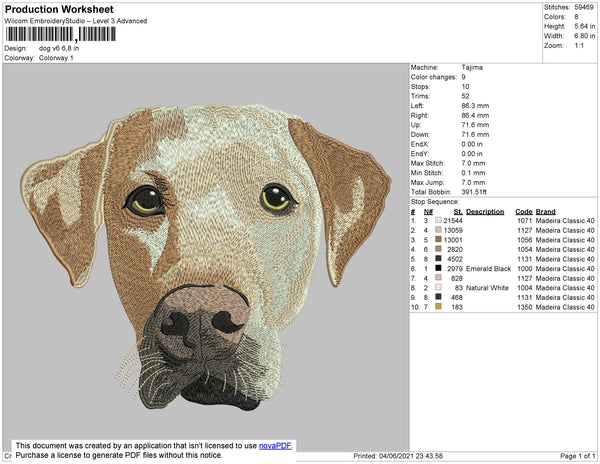Select the swatch beside stitch count 4502
Viewport: 600px width, 464px height.
(x=438, y=259)
